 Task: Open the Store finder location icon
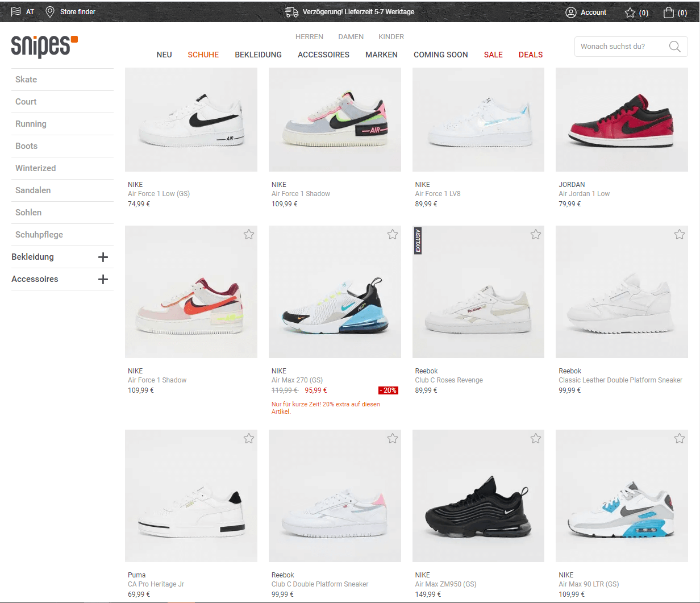(x=50, y=12)
